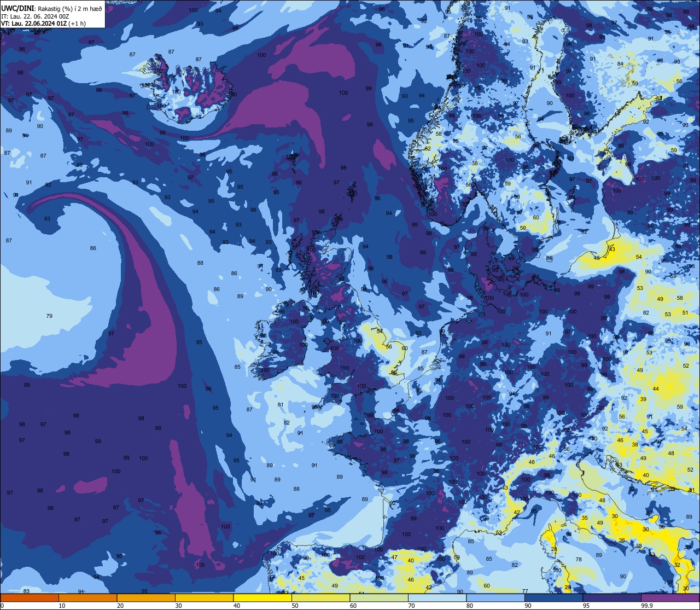Click the 20–30 amber legend swatch
The image size is (700, 610).
click(x=146, y=597)
